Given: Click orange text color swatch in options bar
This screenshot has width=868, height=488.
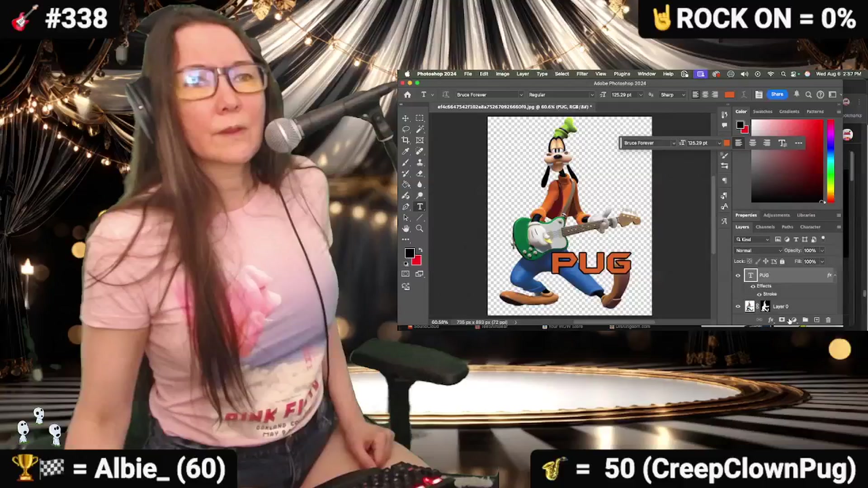Looking at the screenshot, I should [x=729, y=94].
